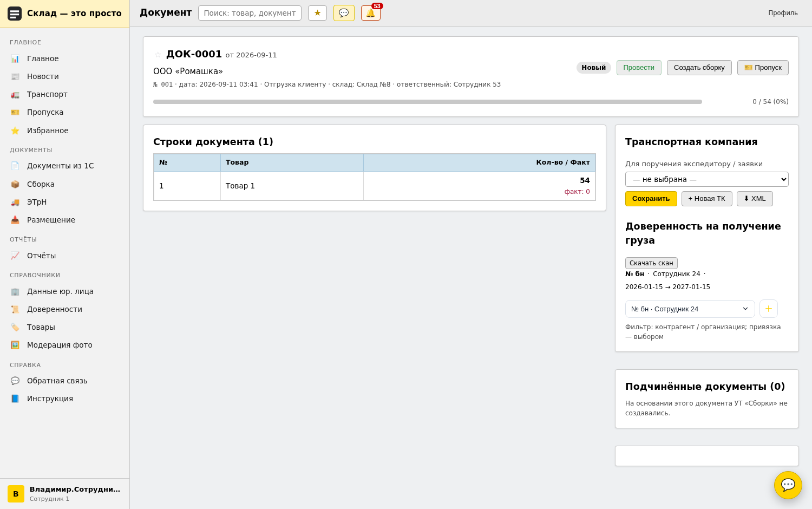Click Создать сборку button
This screenshot has height=509, width=812.
[699, 68]
